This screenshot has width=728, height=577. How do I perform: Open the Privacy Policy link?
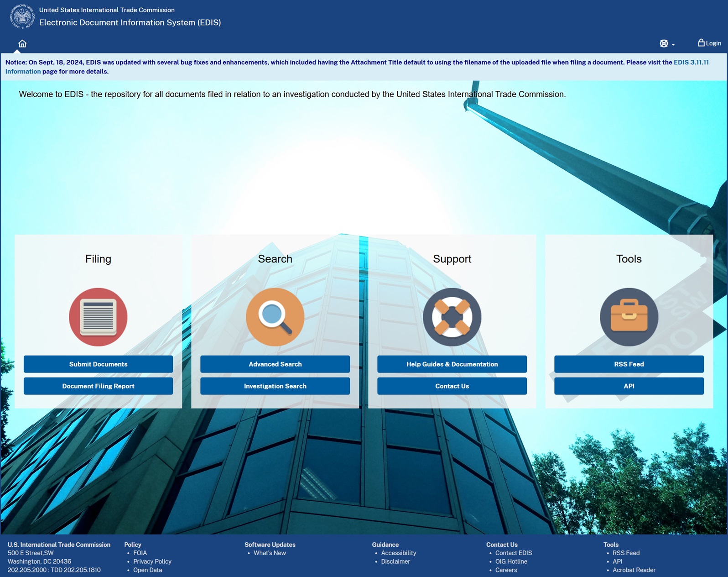tap(152, 561)
